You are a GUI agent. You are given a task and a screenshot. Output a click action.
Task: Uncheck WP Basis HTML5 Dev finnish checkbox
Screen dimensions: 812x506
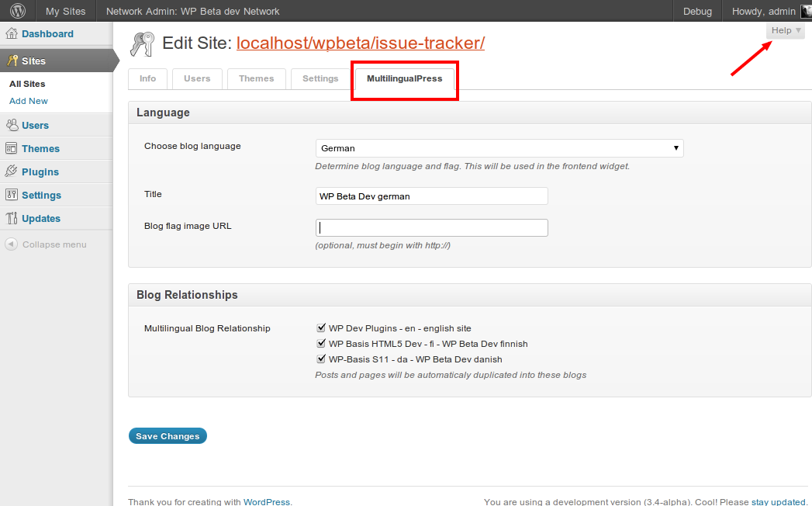point(321,344)
